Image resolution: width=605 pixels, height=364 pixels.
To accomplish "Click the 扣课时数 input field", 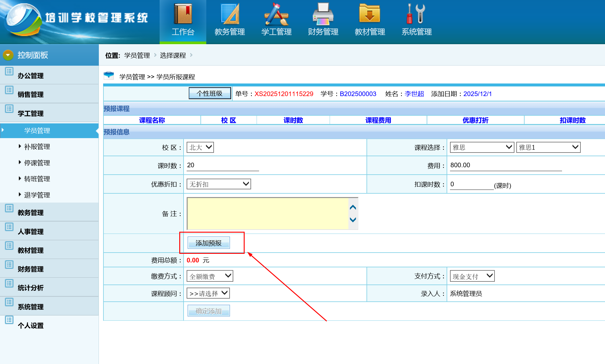I will coord(471,184).
